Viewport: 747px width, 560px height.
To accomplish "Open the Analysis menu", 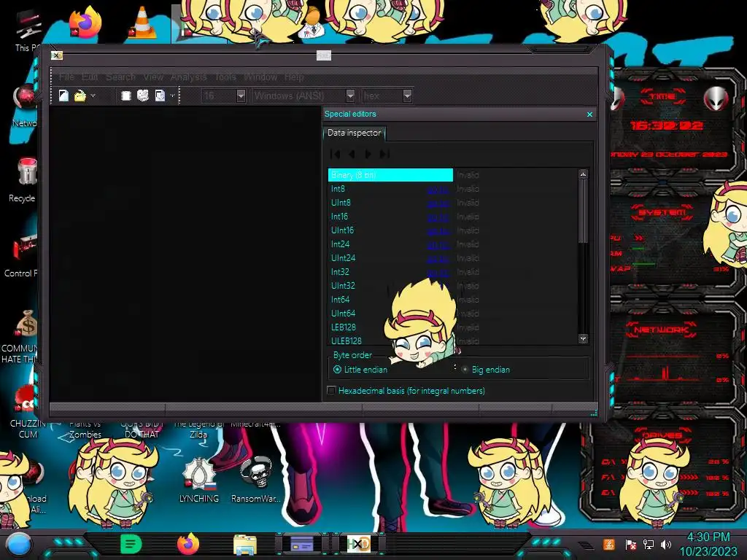I will coord(189,77).
